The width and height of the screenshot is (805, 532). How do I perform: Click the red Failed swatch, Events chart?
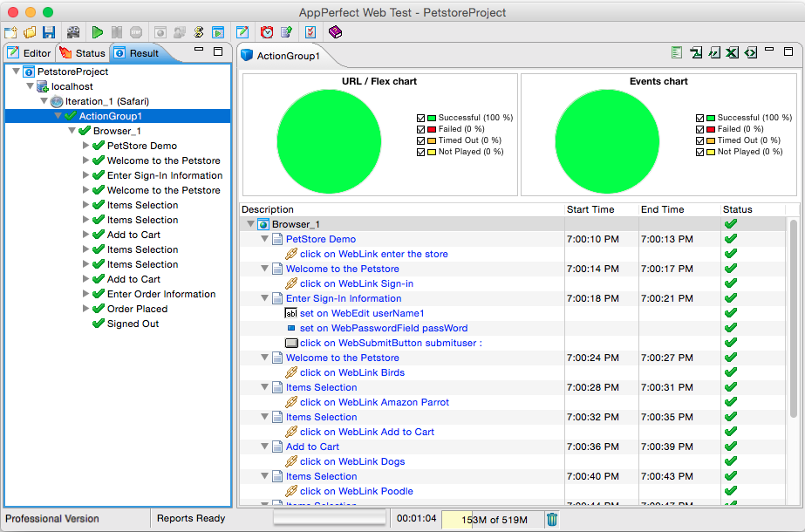[x=711, y=129]
